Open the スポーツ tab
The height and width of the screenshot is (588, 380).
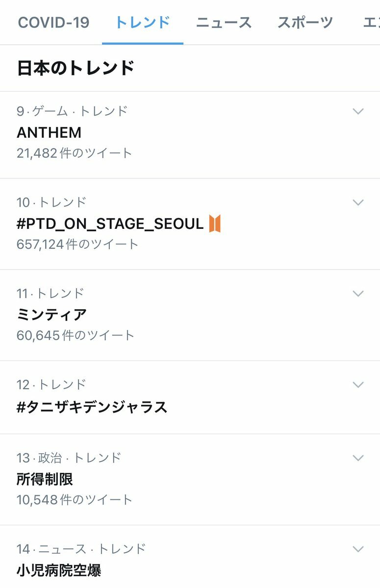(x=305, y=23)
